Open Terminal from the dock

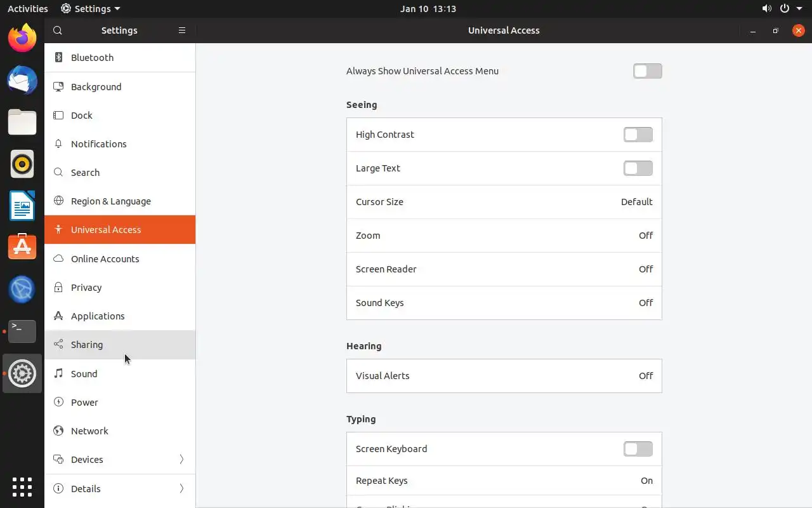[22, 331]
